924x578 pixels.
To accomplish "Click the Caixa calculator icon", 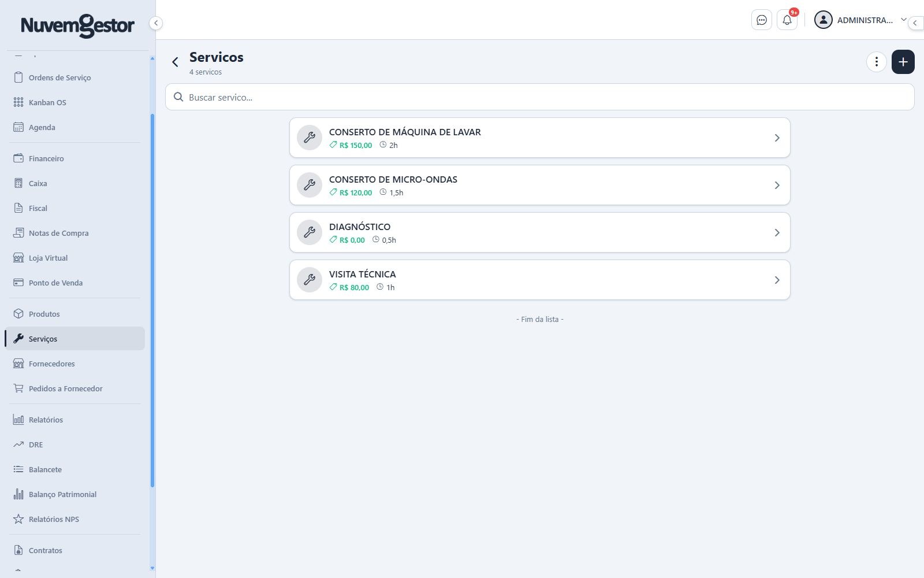I will click(x=18, y=183).
